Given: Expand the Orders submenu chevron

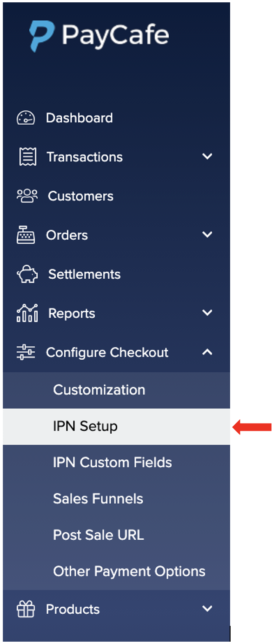Looking at the screenshot, I should pos(207,235).
